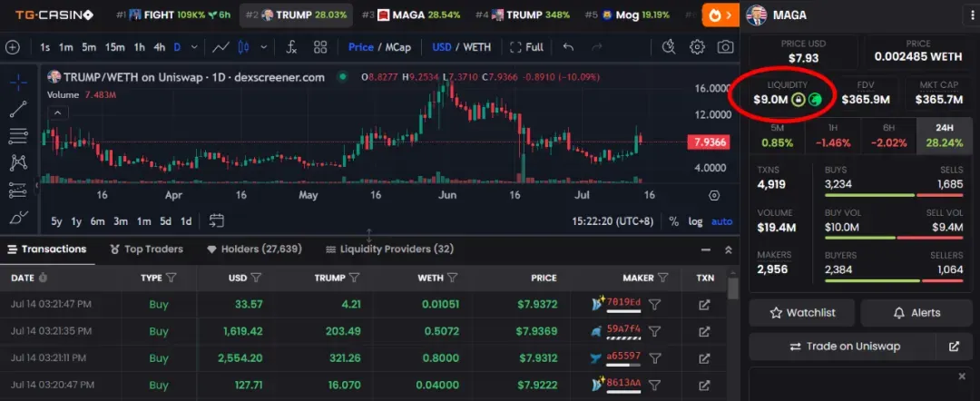
Task: Toggle log scale on the chart
Action: tap(696, 221)
